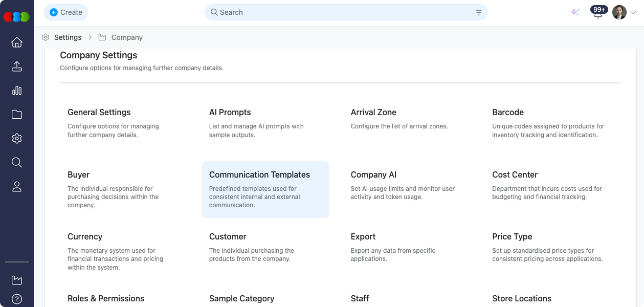Viewport: 644px width, 307px height.
Task: Select the Settings gear in the sidebar
Action: point(16,138)
